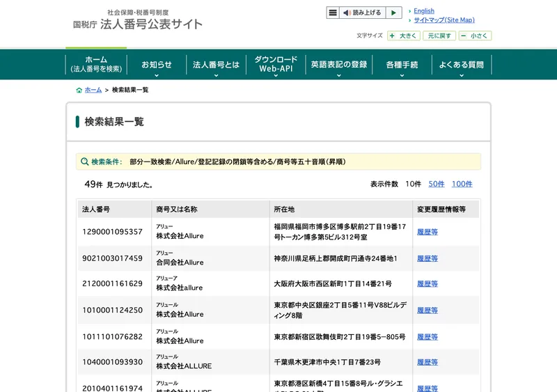Screen dimensions: 557x392
Task: Show 50件 results per page
Action: [x=437, y=184]
